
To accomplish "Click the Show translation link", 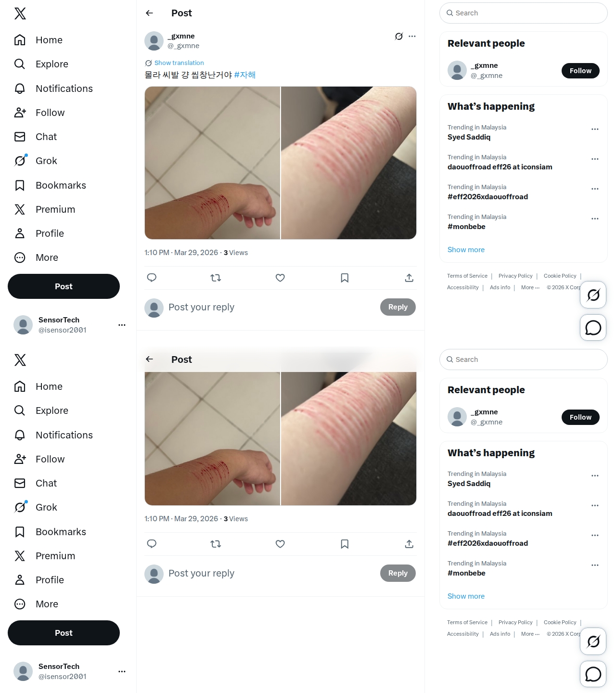I will coord(179,63).
